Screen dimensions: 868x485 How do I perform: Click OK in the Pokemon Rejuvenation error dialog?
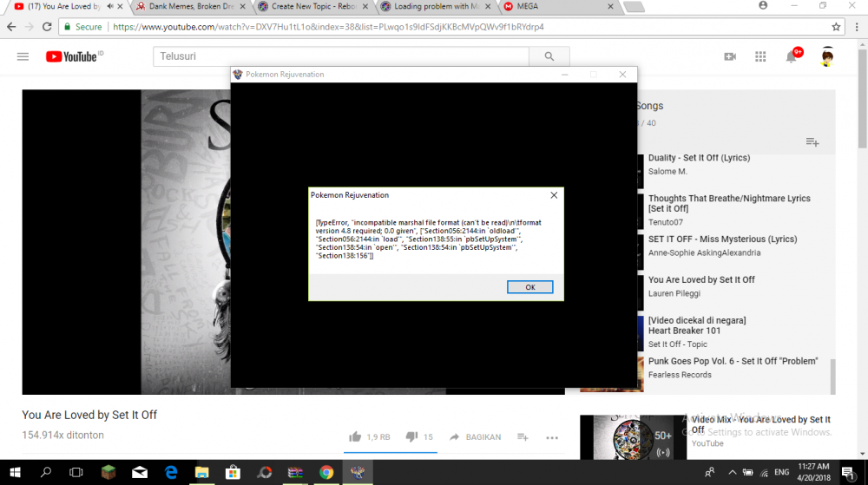coord(529,287)
